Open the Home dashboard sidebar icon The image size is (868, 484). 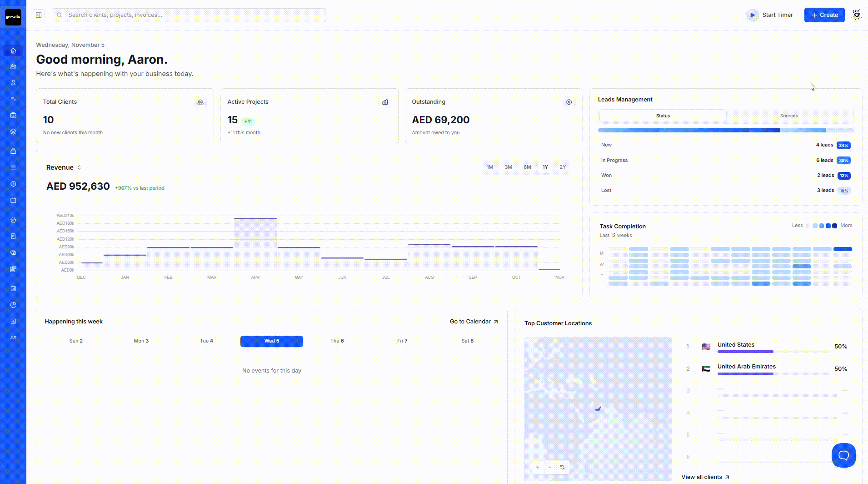click(13, 50)
